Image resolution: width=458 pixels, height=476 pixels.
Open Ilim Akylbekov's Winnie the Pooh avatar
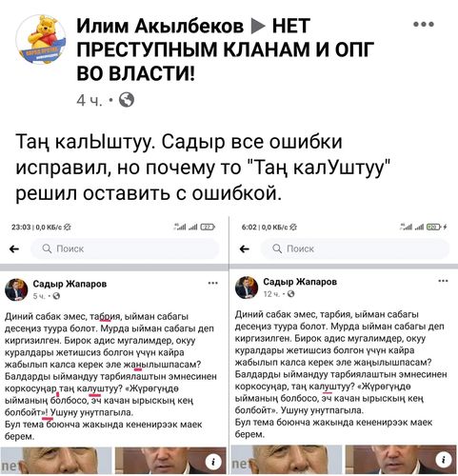point(41,39)
